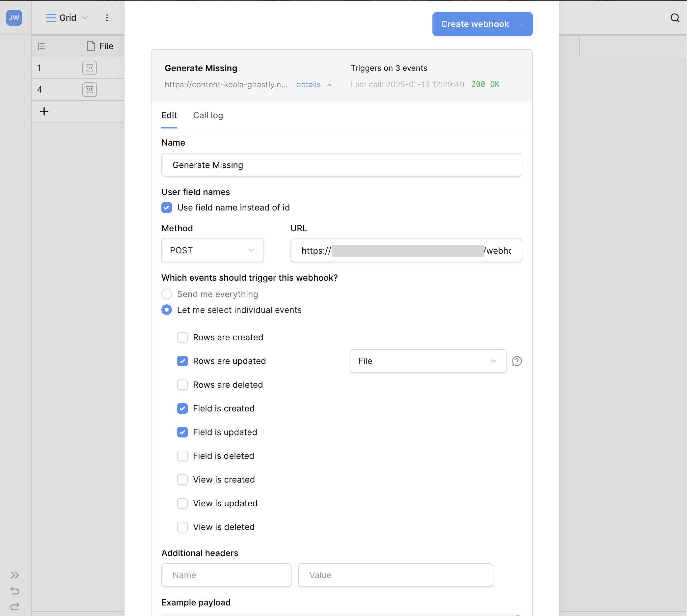Click the 200 OK status text
The width and height of the screenshot is (687, 616).
485,84
